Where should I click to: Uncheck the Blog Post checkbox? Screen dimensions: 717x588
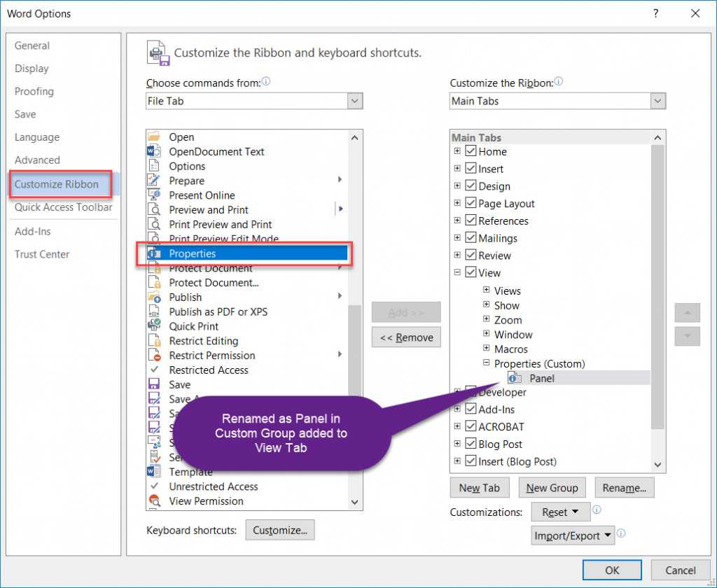pos(471,444)
